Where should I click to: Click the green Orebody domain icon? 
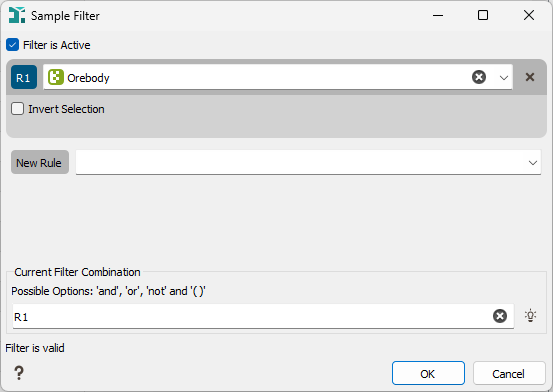tap(56, 77)
